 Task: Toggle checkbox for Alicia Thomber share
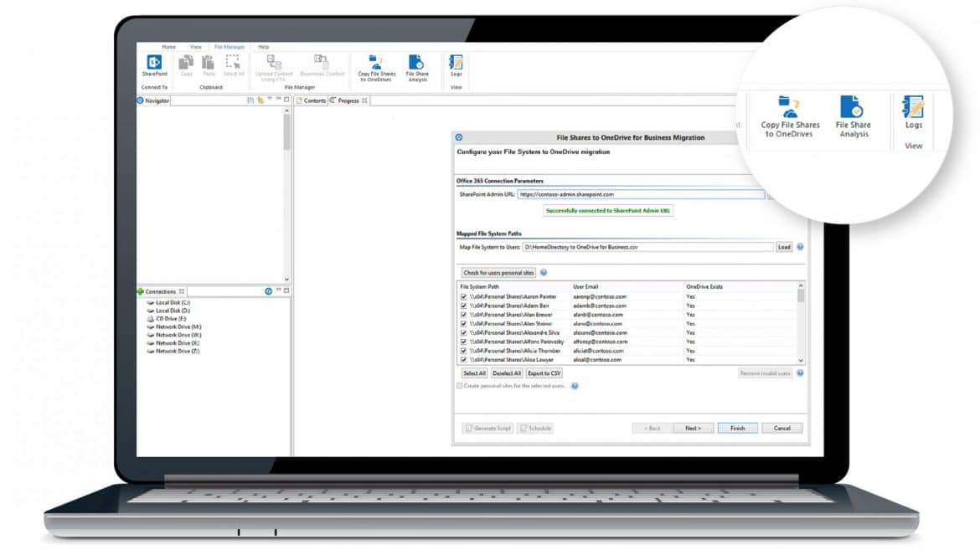(464, 351)
